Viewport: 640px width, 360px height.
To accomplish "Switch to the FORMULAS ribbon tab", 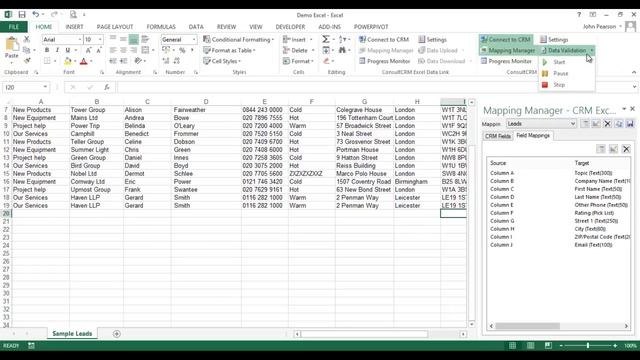I will [161, 27].
